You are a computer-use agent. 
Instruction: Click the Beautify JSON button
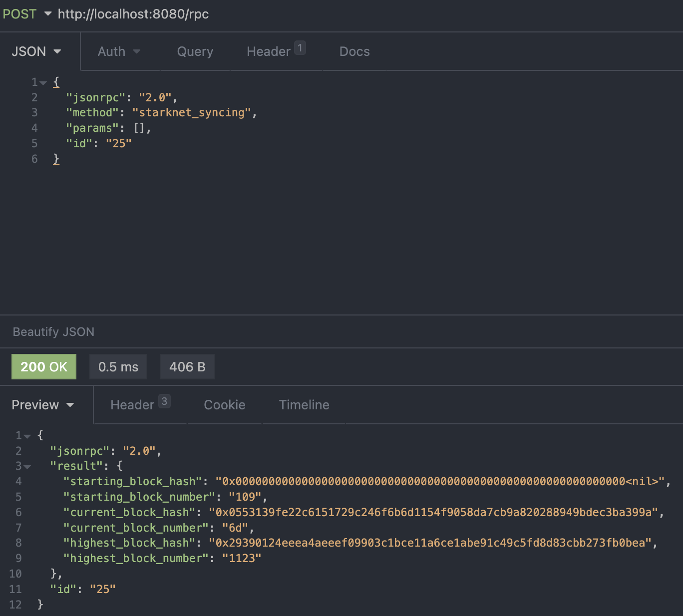pos(53,332)
